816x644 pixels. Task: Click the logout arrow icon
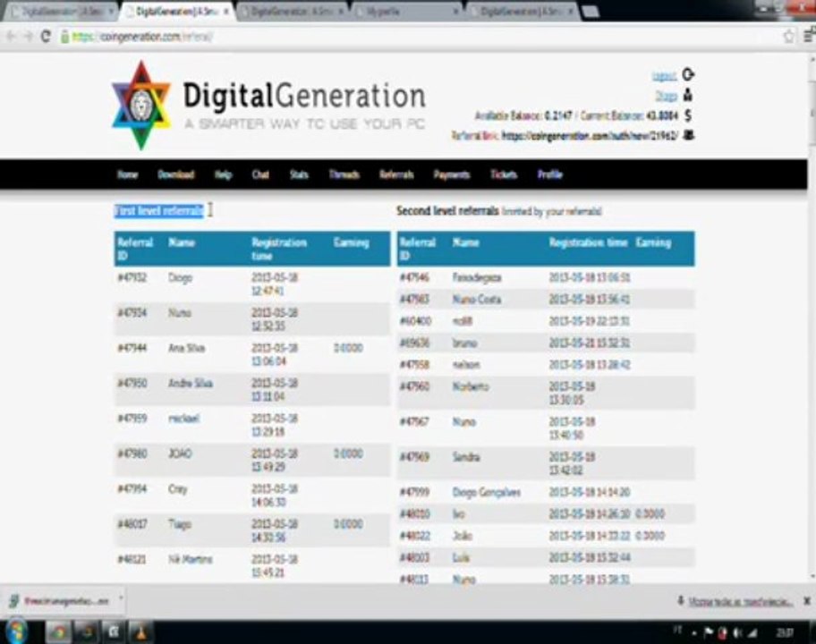point(688,75)
